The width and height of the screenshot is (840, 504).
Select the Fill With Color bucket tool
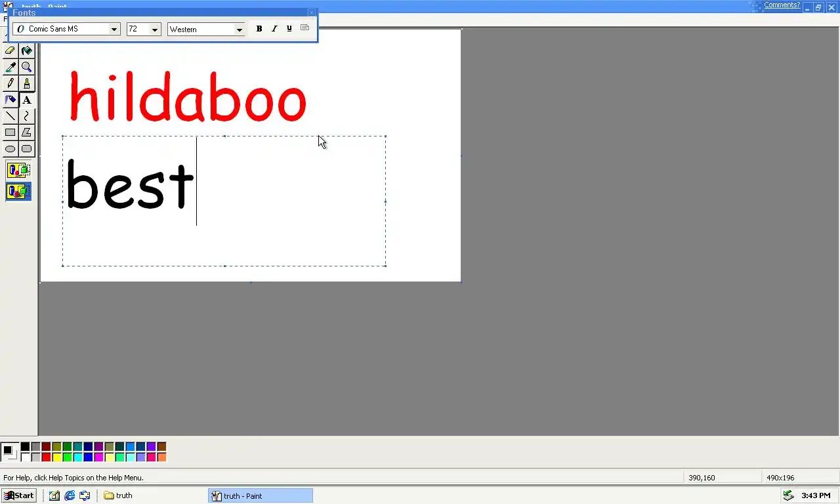pyautogui.click(x=26, y=51)
